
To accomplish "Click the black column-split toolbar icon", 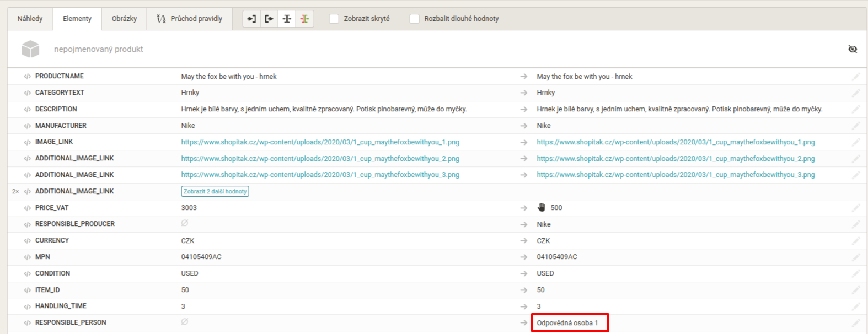I will pos(287,19).
